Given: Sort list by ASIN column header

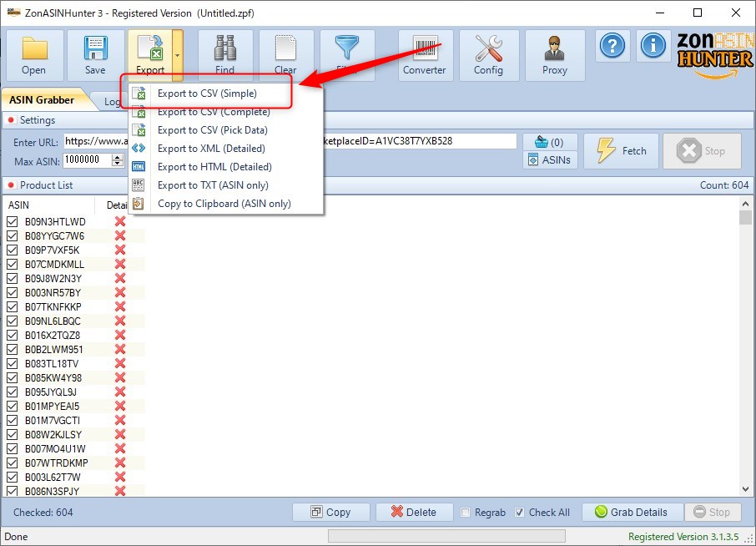Looking at the screenshot, I should pos(48,205).
